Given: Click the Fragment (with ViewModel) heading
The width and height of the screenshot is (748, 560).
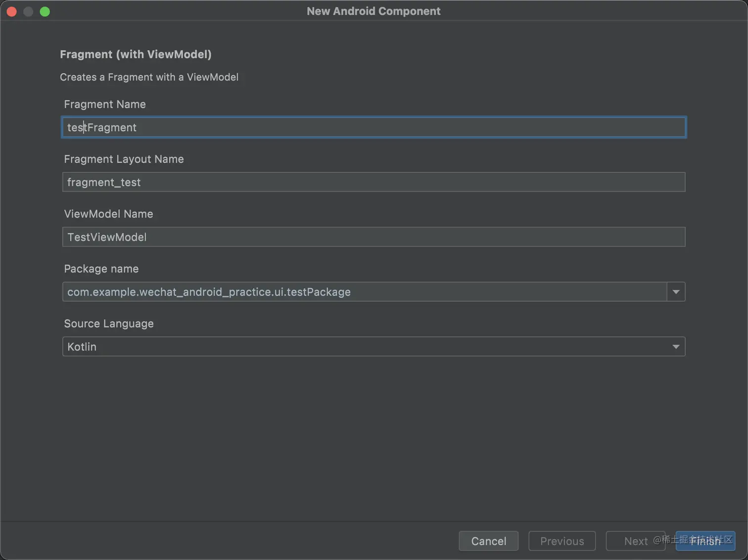Looking at the screenshot, I should pos(136,54).
